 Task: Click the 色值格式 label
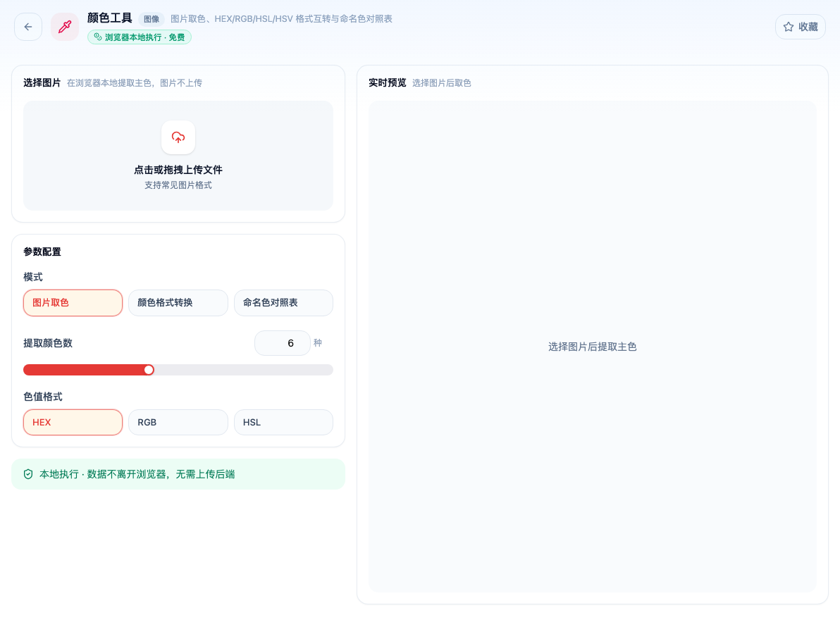(x=43, y=397)
